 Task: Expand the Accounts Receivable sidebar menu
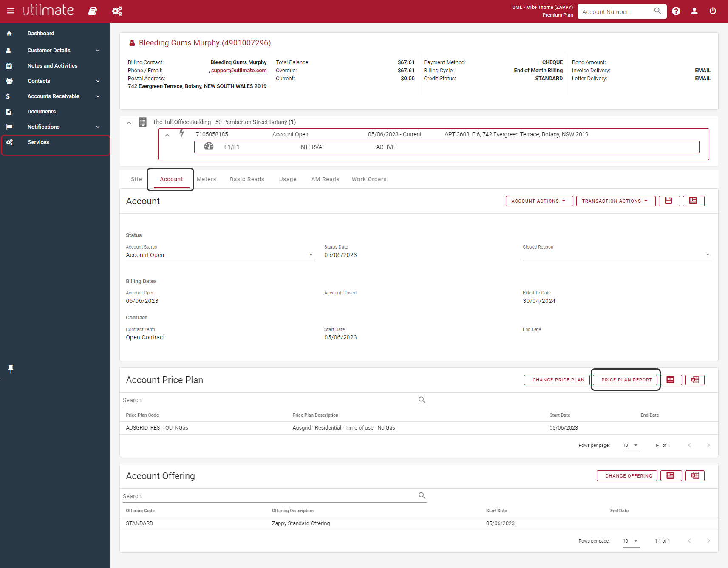pyautogui.click(x=98, y=96)
